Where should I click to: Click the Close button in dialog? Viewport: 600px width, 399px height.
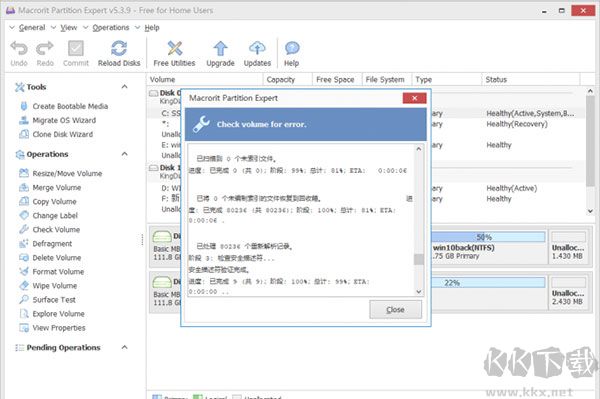click(x=395, y=309)
